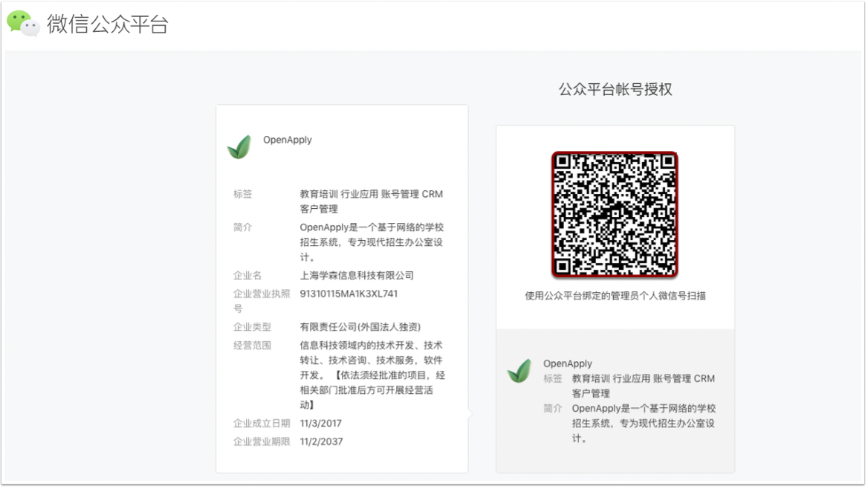Click the OpenApply leaf logo in left card
The image size is (868, 489).
240,147
